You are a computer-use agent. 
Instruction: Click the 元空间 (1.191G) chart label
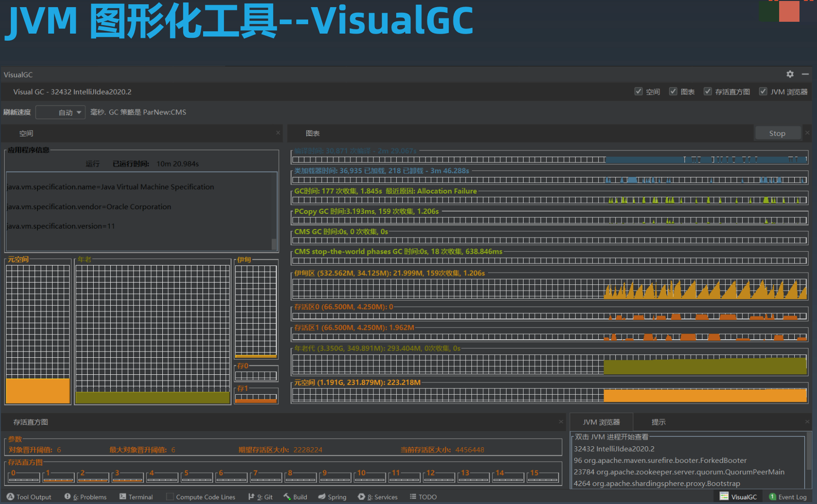pyautogui.click(x=357, y=382)
